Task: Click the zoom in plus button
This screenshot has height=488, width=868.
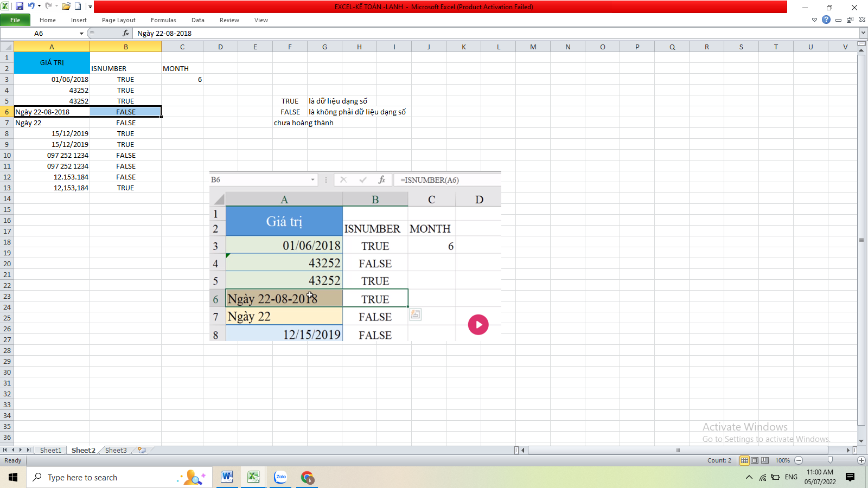Action: (861, 460)
